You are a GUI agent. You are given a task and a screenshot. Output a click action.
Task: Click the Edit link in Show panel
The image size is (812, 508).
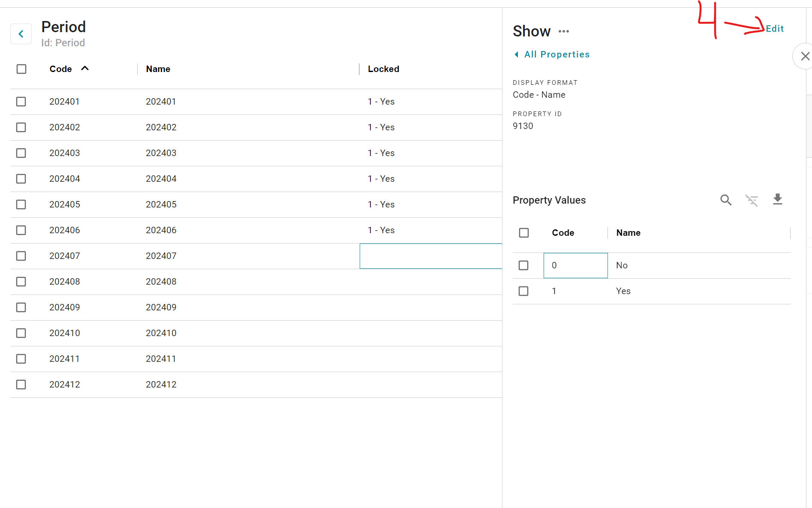pos(775,29)
